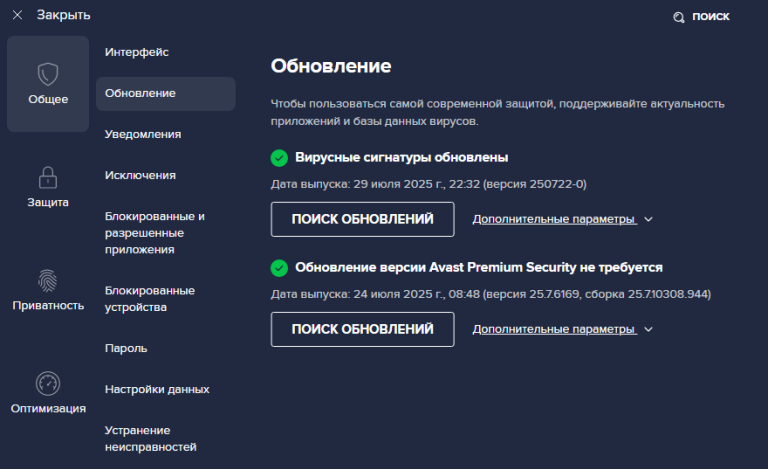Open Устранение неисправностей troubleshooting page
The image size is (768, 469).
click(151, 438)
